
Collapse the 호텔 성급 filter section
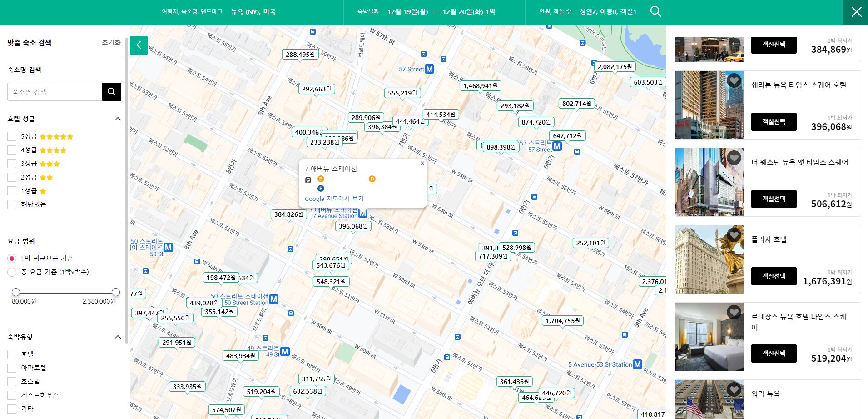tap(118, 119)
